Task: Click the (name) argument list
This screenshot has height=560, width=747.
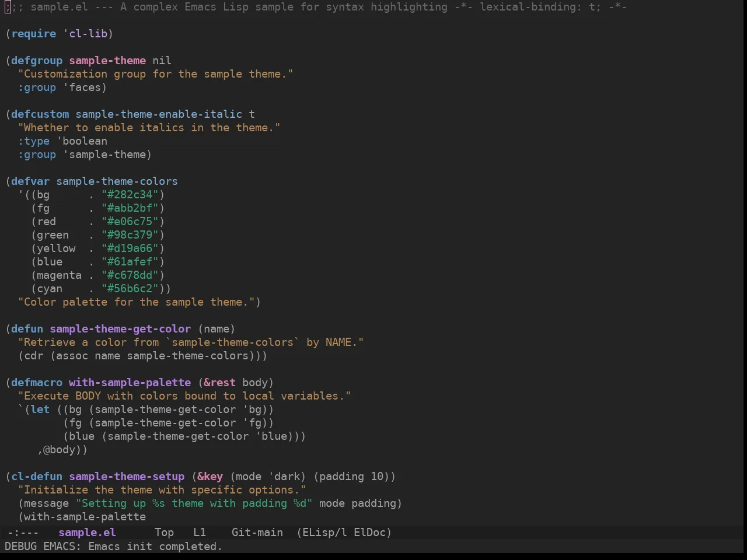Action: (217, 329)
